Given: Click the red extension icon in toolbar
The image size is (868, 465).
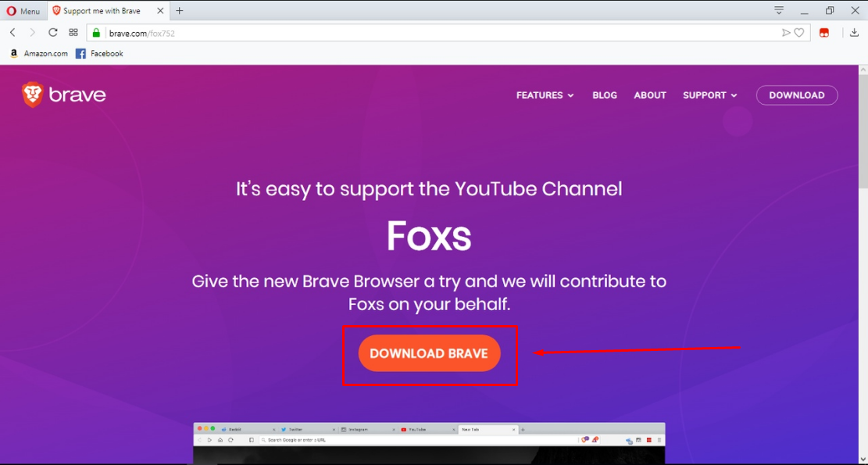Looking at the screenshot, I should point(824,33).
